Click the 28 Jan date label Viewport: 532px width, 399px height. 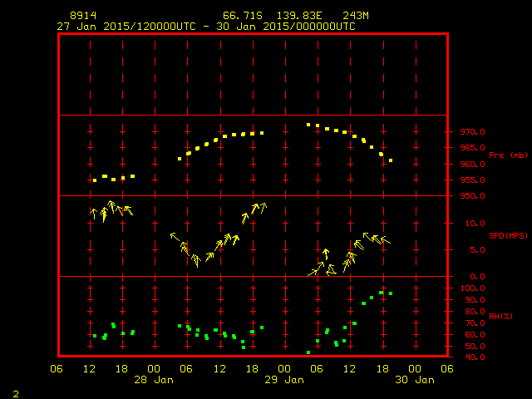(155, 379)
